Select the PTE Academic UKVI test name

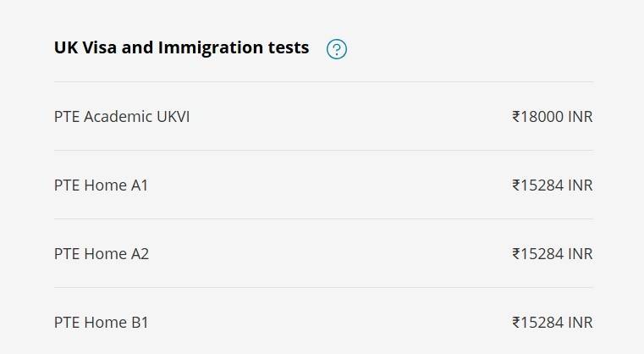coord(122,117)
